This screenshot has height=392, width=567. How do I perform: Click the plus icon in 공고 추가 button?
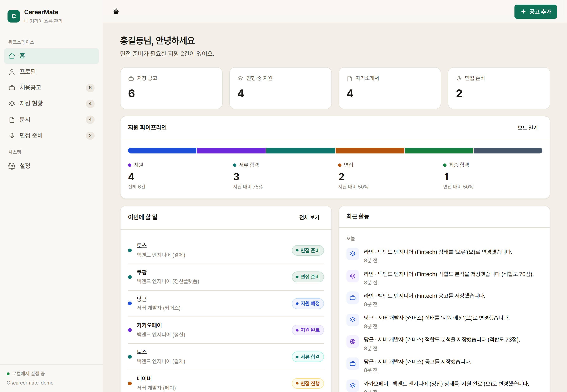click(x=523, y=11)
